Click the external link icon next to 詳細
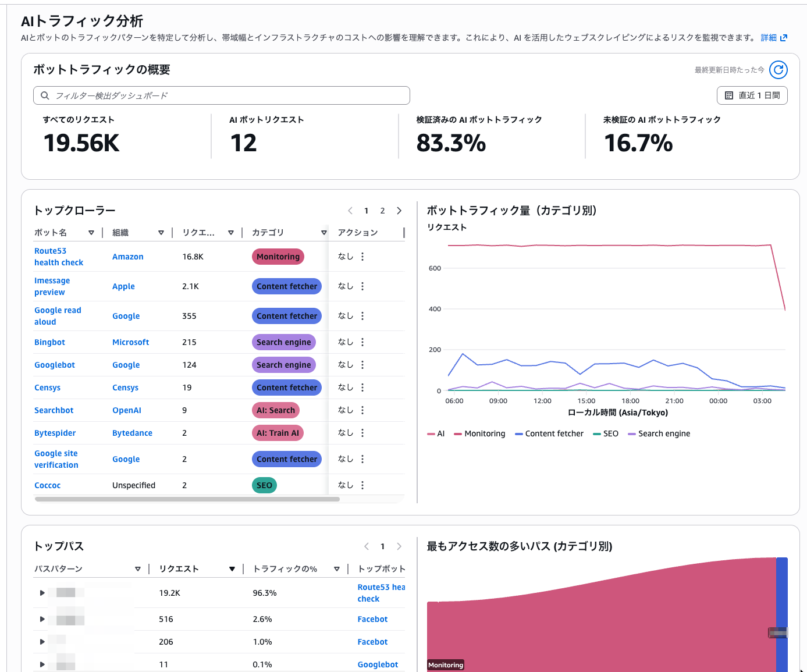 click(x=784, y=38)
